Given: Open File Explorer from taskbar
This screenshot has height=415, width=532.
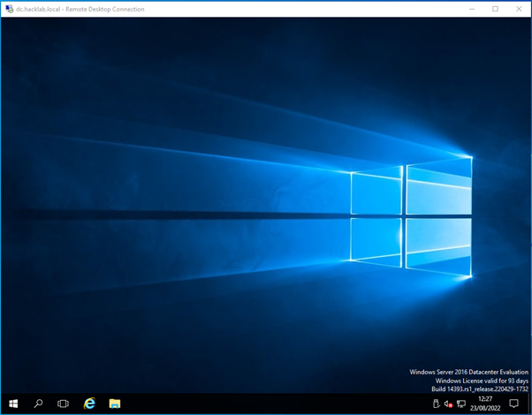Looking at the screenshot, I should 115,404.
